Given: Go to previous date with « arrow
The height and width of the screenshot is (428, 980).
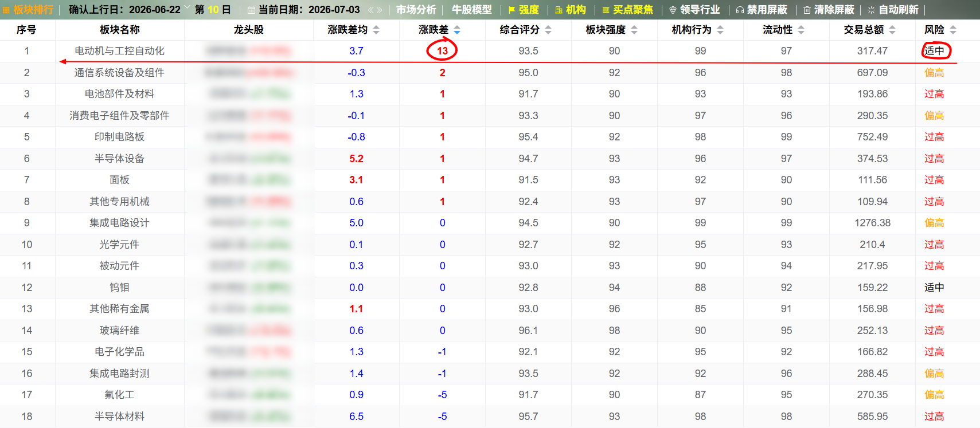Looking at the screenshot, I should (370, 10).
